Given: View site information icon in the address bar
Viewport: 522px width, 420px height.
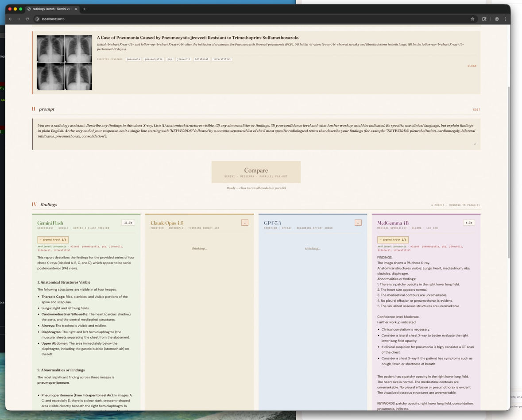Looking at the screenshot, I should [x=38, y=19].
